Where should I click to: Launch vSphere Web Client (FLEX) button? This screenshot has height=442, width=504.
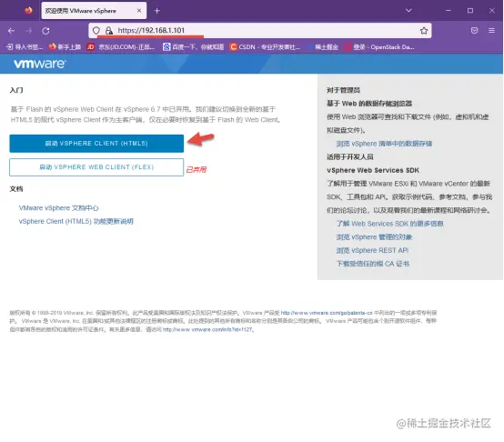click(96, 167)
